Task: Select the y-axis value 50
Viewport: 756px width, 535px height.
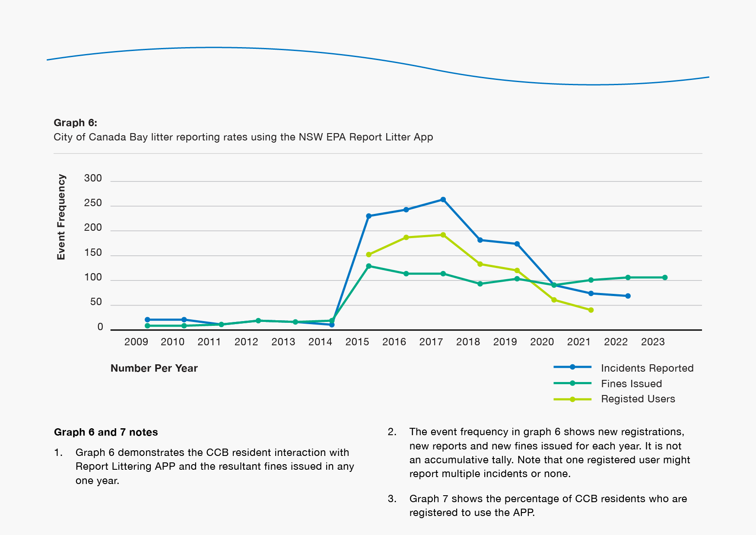Action: (x=96, y=302)
